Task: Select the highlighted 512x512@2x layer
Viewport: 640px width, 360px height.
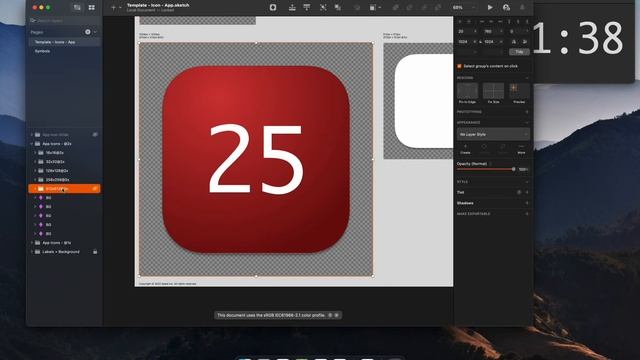Action: [x=64, y=189]
